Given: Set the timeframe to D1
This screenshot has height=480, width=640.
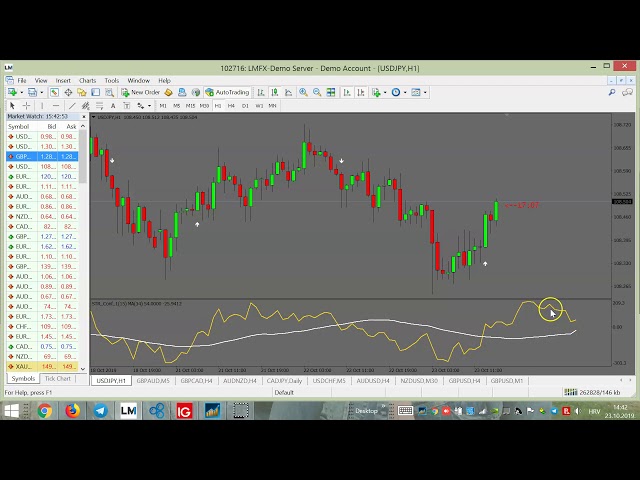Looking at the screenshot, I should point(245,105).
